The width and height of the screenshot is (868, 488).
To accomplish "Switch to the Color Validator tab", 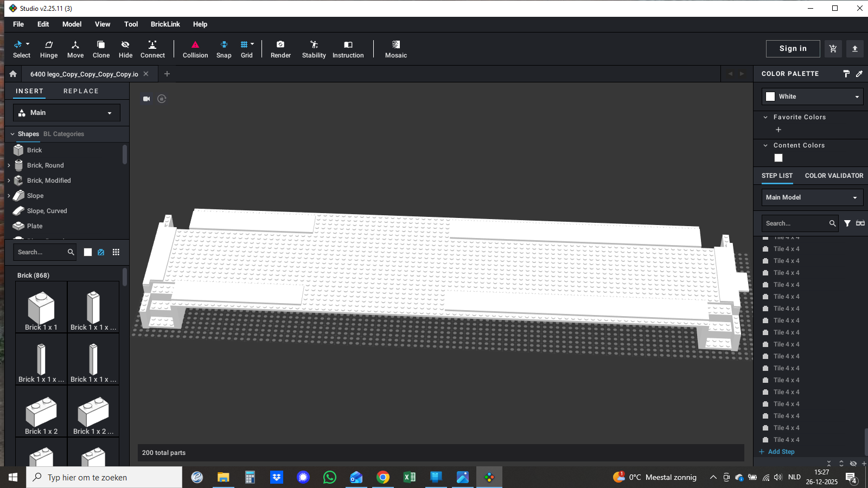I will [834, 176].
